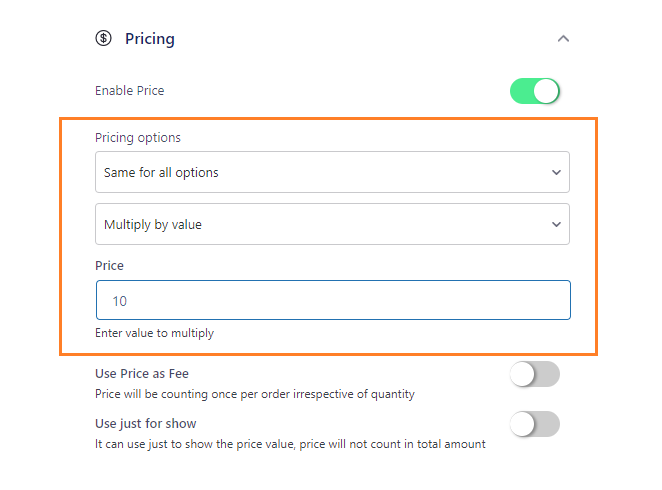Click the Enable Price label
The image size is (662, 490).
[130, 91]
